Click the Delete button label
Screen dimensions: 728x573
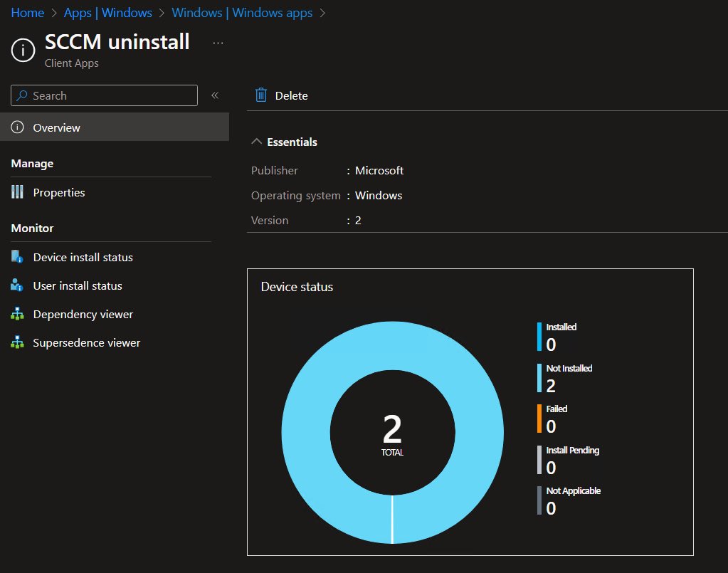pyautogui.click(x=291, y=95)
